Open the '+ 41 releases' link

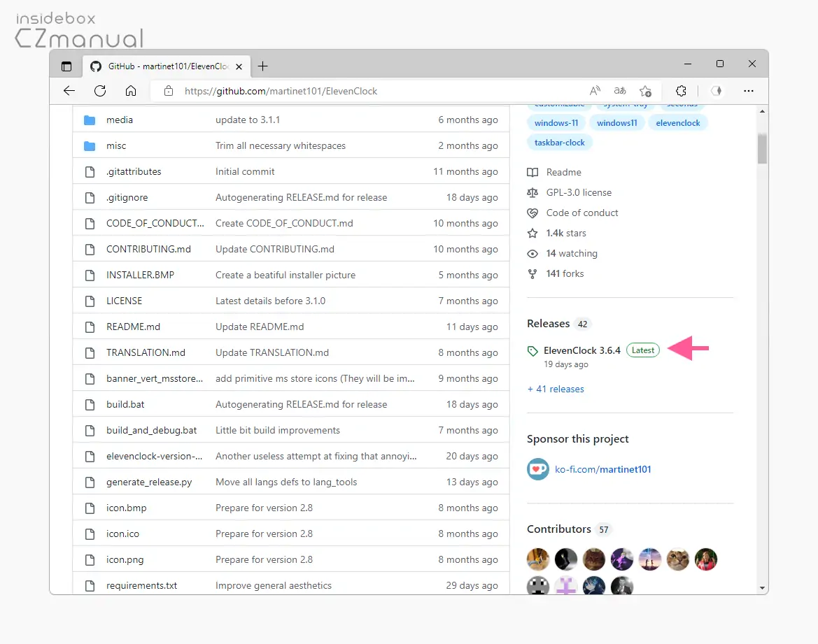tap(556, 389)
